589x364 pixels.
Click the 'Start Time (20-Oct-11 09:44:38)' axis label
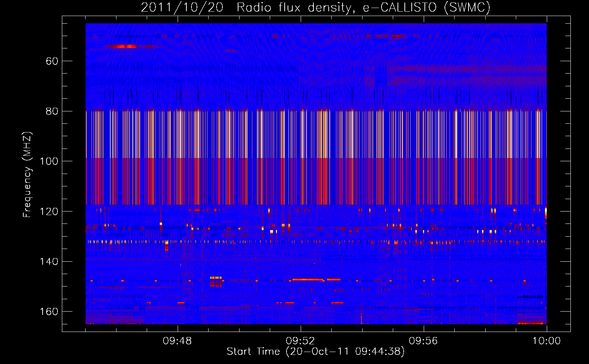(316, 352)
